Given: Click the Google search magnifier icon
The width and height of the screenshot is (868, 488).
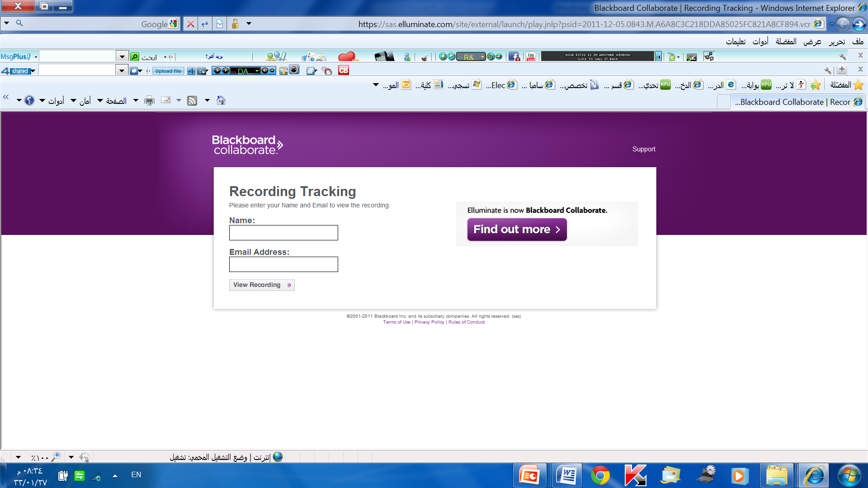Looking at the screenshot, I should (x=19, y=23).
